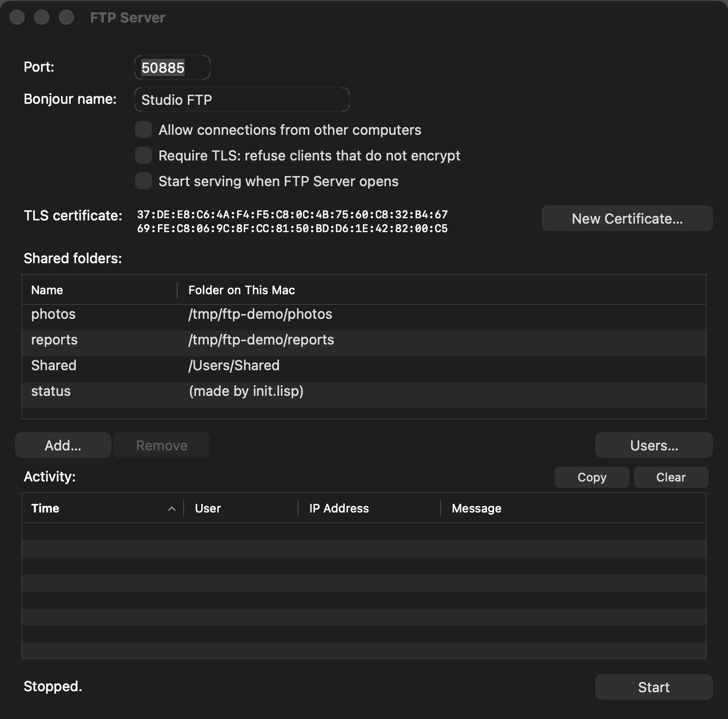Click the User column header

coord(241,508)
